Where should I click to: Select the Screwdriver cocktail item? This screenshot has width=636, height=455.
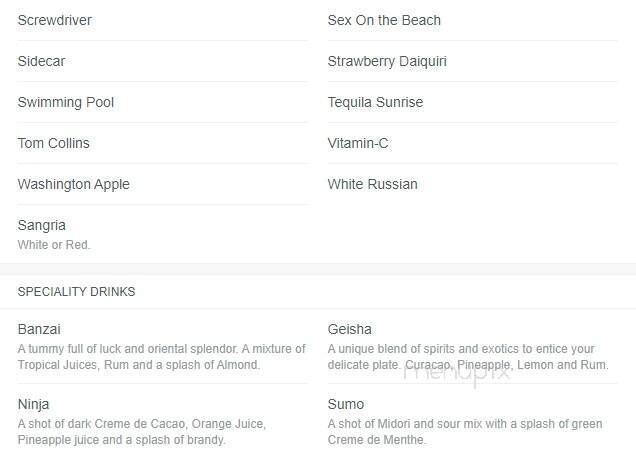point(55,20)
